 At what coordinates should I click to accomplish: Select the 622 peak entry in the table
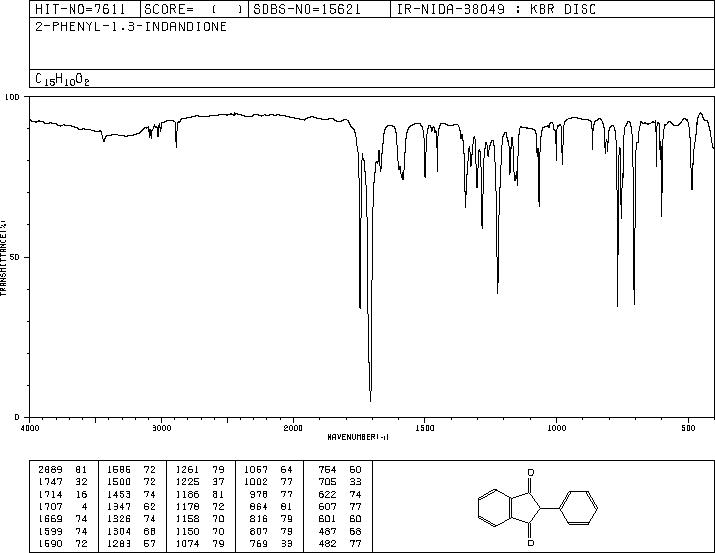(x=340, y=494)
